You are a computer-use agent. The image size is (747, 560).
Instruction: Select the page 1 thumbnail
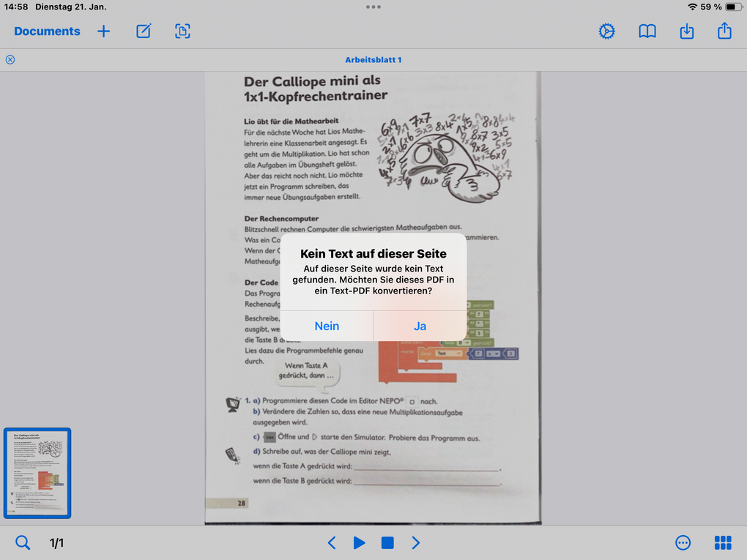coord(37,473)
